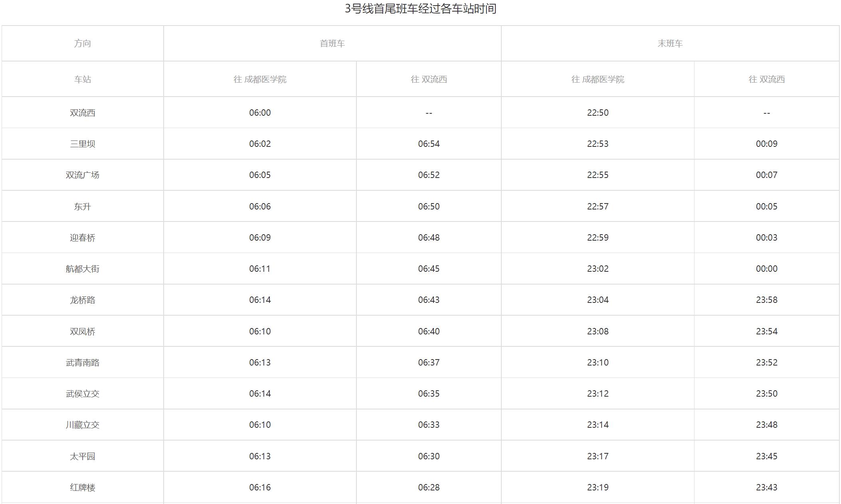Select the 航都大街 station cell

[83, 269]
